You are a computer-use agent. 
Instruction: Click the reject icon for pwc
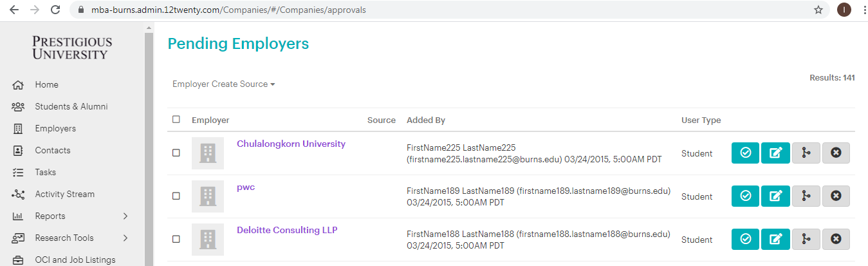click(836, 196)
